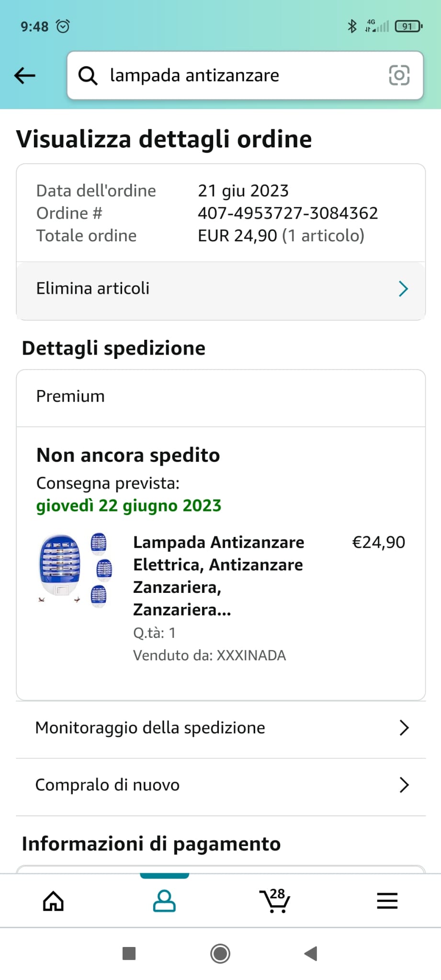The height and width of the screenshot is (980, 441).
Task: Open Elimina articoli option
Action: (93, 289)
